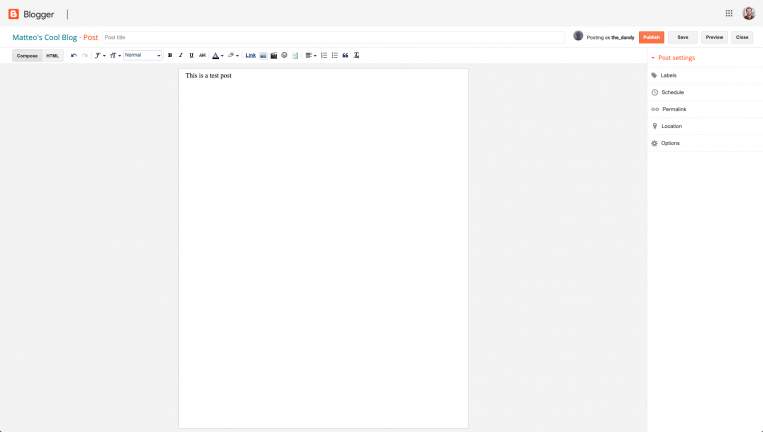The width and height of the screenshot is (763, 432).
Task: Open the text alignment dropdown
Action: click(x=310, y=55)
